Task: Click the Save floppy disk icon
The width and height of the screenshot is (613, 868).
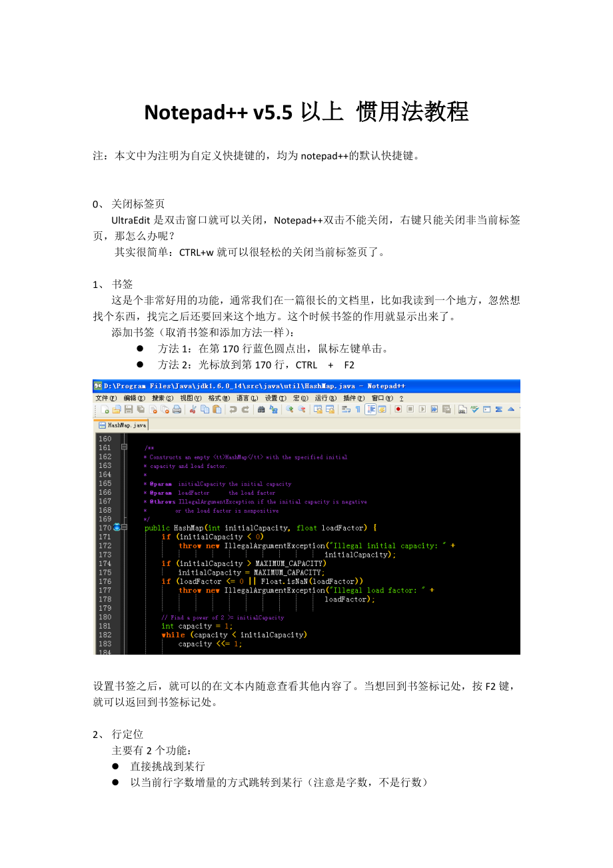Action: [x=129, y=409]
